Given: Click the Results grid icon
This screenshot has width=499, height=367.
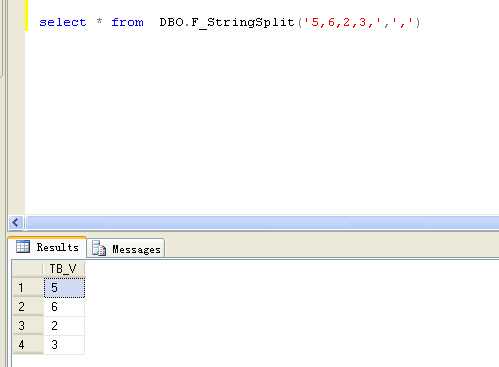Looking at the screenshot, I should coord(23,247).
